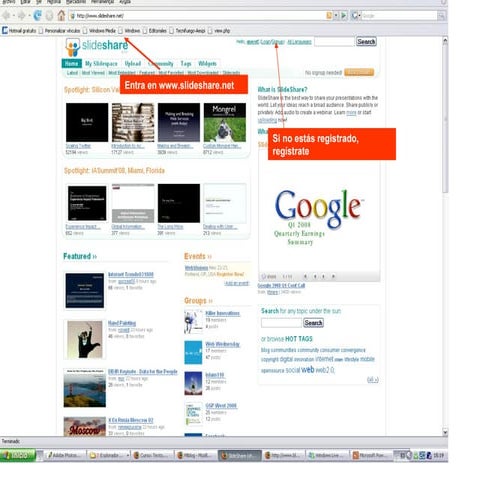Click Search under any topic under the sun
480x480 pixels.
point(313,323)
